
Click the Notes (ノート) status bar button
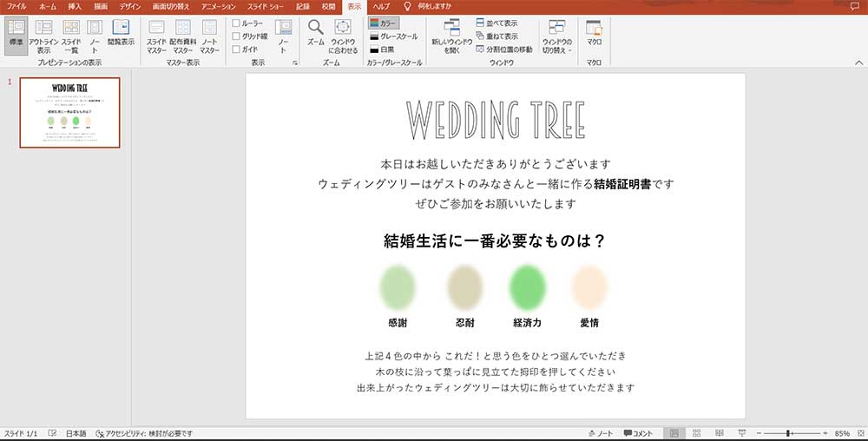[600, 432]
